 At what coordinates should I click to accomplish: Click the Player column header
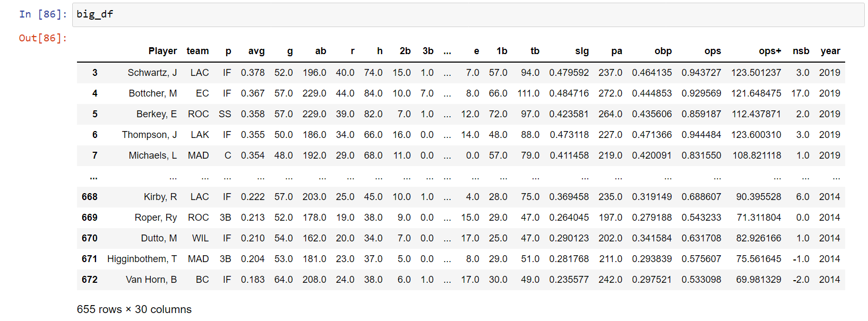pos(162,51)
